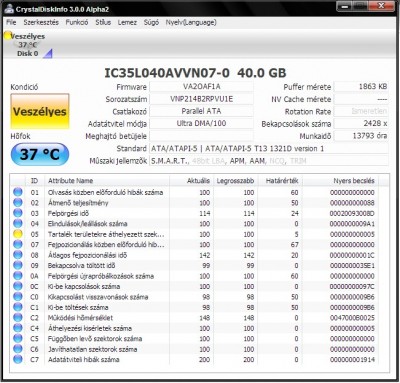Open the Lemez menu
400x383 pixels.
click(x=127, y=22)
